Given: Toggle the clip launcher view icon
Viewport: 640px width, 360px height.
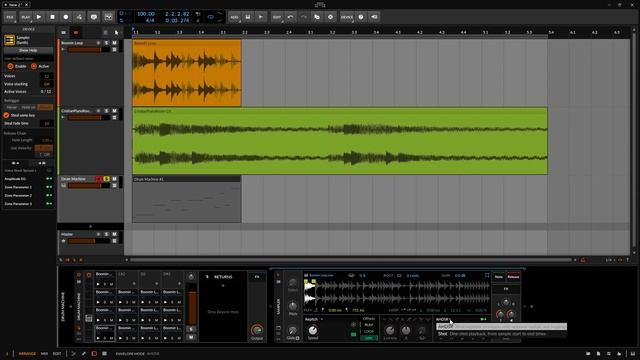Looking at the screenshot, I should [63, 32].
